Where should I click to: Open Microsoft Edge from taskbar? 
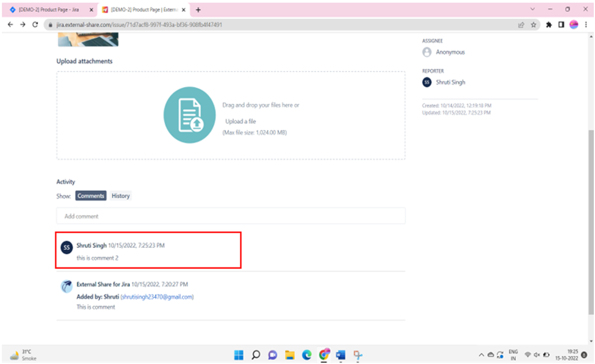[x=306, y=355]
